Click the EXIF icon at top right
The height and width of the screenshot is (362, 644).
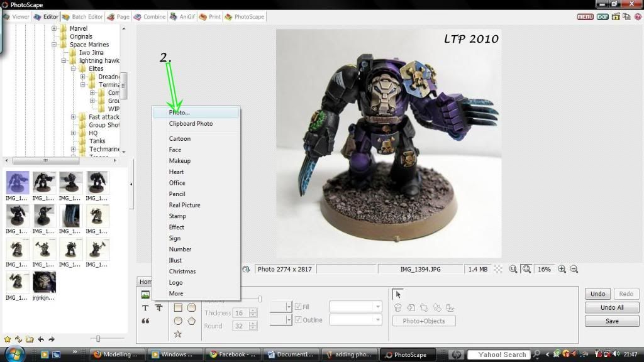[602, 17]
